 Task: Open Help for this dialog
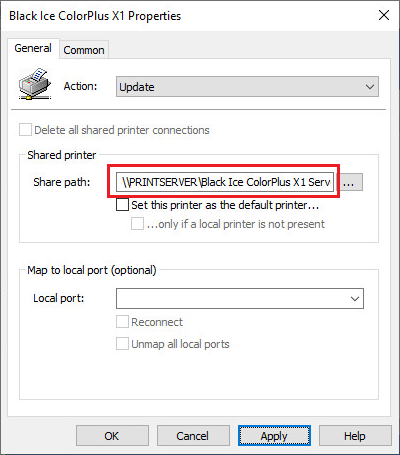(x=355, y=436)
